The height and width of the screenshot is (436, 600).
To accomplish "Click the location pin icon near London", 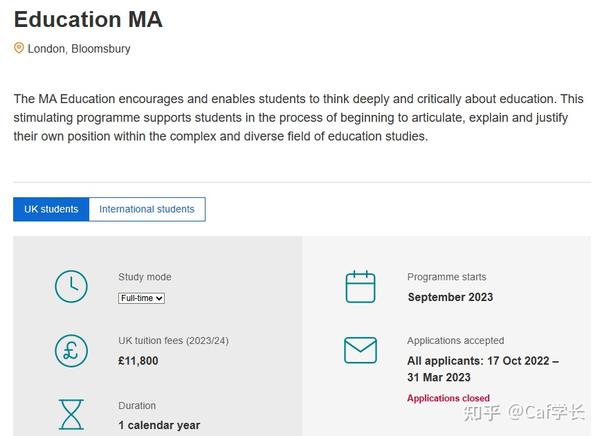I will pyautogui.click(x=19, y=48).
